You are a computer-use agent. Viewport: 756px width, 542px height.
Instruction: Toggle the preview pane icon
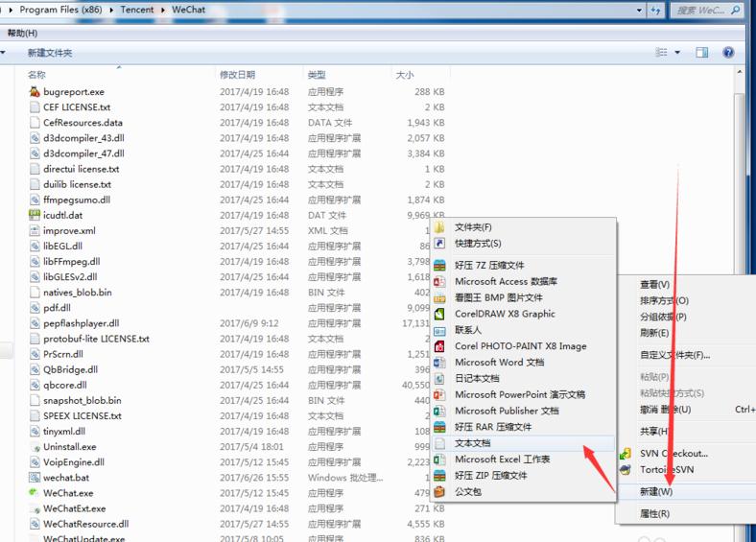click(x=704, y=53)
